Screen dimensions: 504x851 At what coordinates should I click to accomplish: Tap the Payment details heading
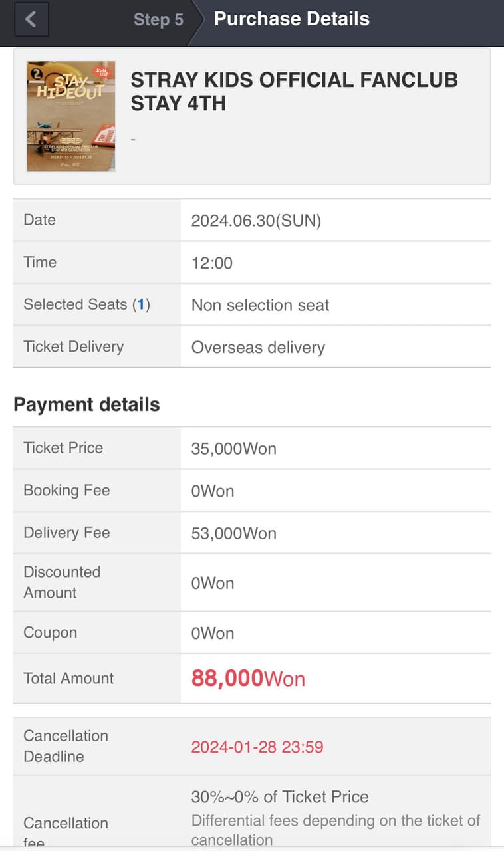[86, 404]
